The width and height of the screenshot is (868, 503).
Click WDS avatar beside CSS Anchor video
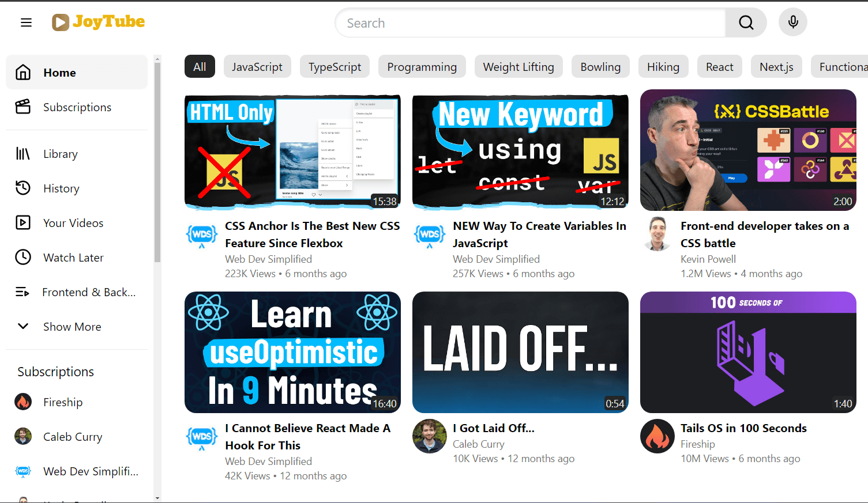202,235
